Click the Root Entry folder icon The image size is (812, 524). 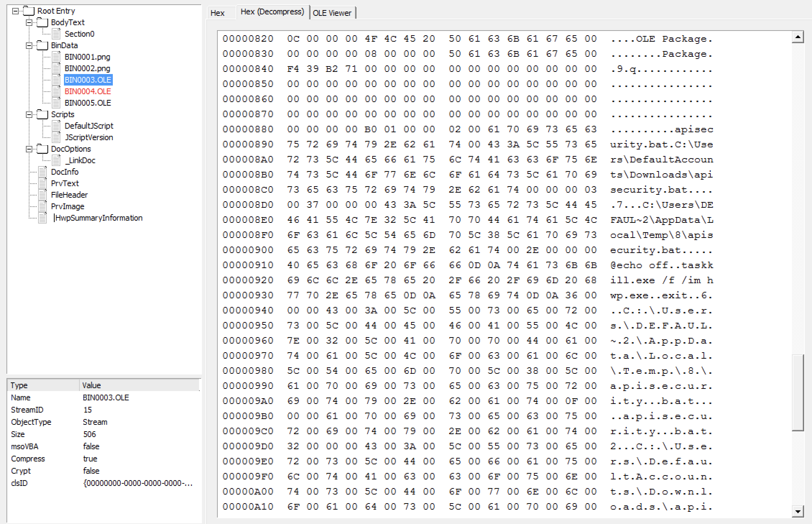(x=29, y=11)
